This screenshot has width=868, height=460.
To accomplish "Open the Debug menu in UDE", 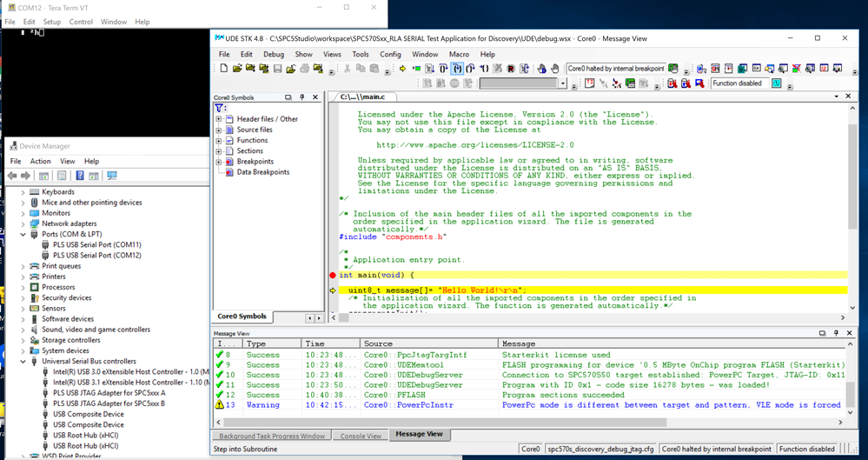I will 274,54.
